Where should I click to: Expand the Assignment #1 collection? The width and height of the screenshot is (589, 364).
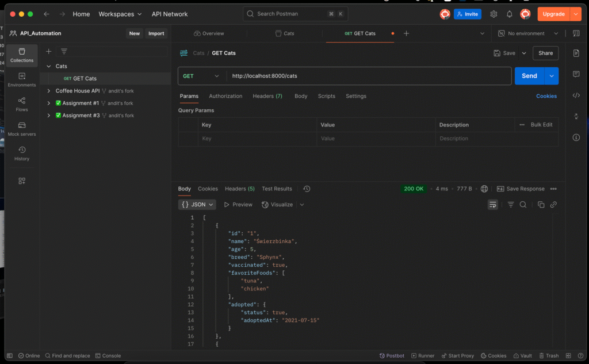pyautogui.click(x=48, y=104)
